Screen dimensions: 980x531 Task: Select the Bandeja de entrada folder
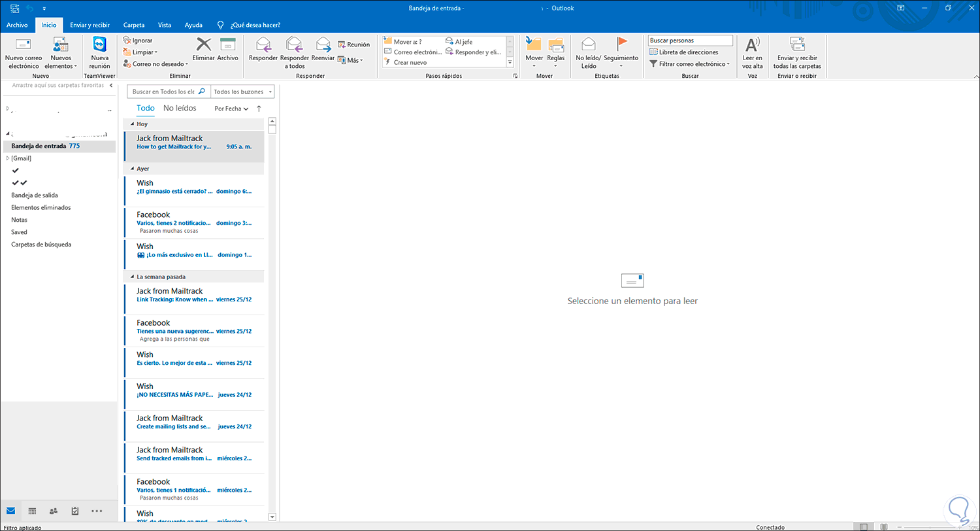click(59, 146)
